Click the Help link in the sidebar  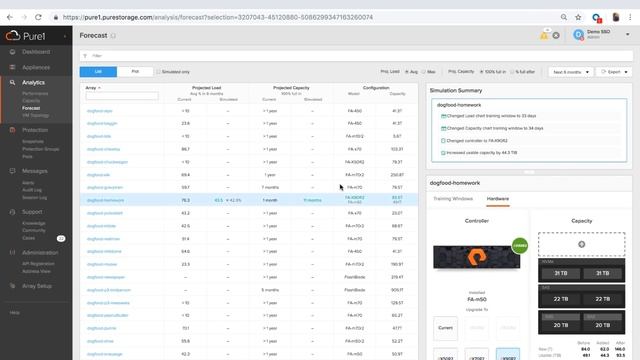pos(15,312)
